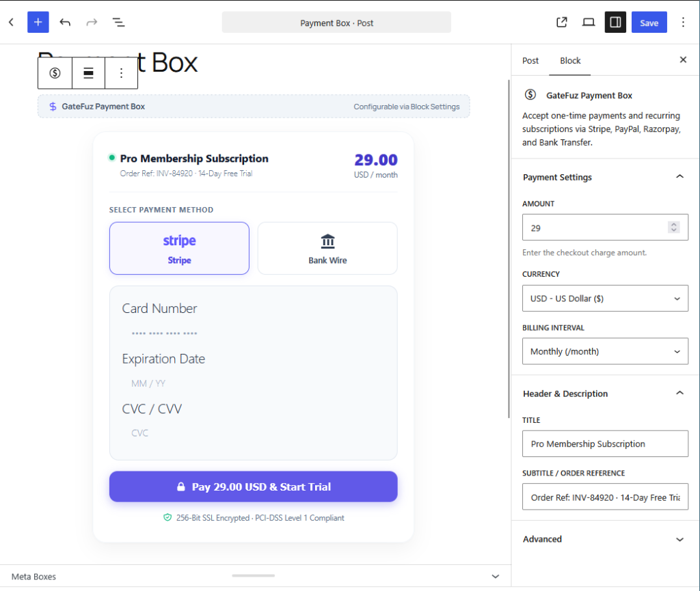Open the Currency dropdown
This screenshot has height=591, width=700.
605,299
